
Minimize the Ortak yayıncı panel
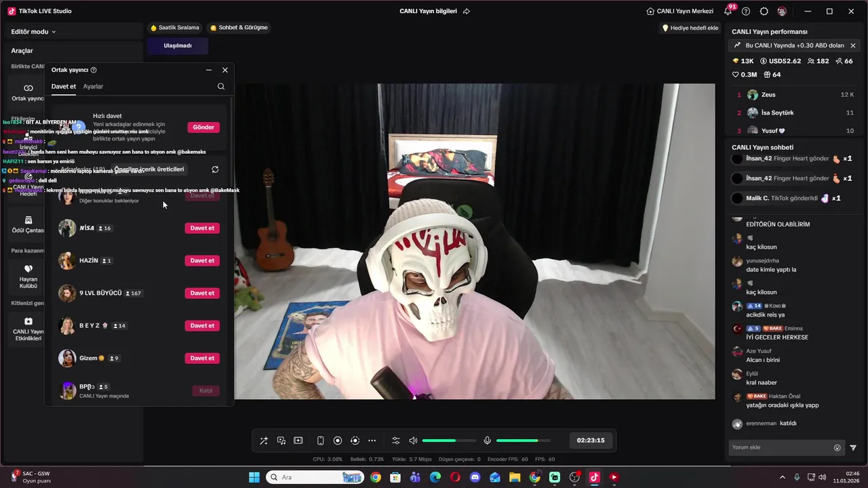[209, 70]
